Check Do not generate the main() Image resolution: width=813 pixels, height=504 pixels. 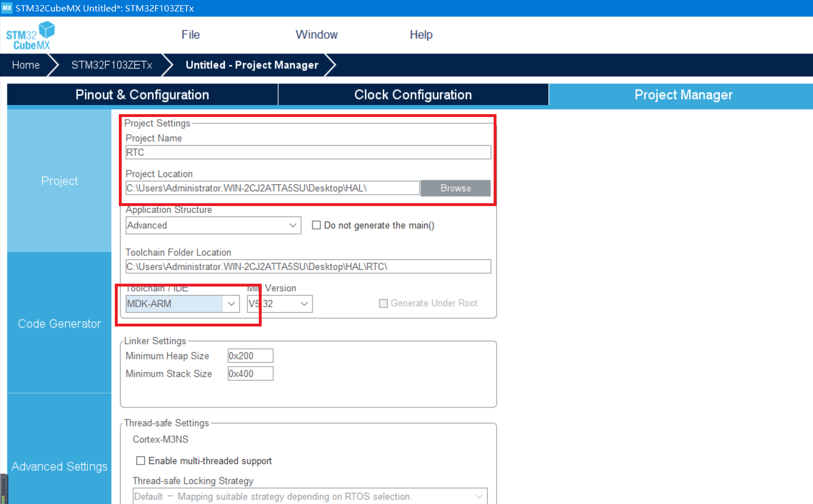[x=316, y=225]
